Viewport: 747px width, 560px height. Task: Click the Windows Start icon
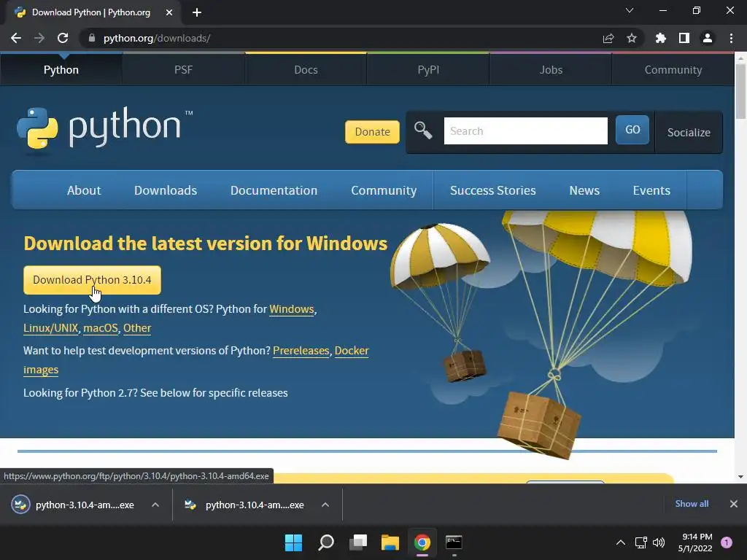293,542
